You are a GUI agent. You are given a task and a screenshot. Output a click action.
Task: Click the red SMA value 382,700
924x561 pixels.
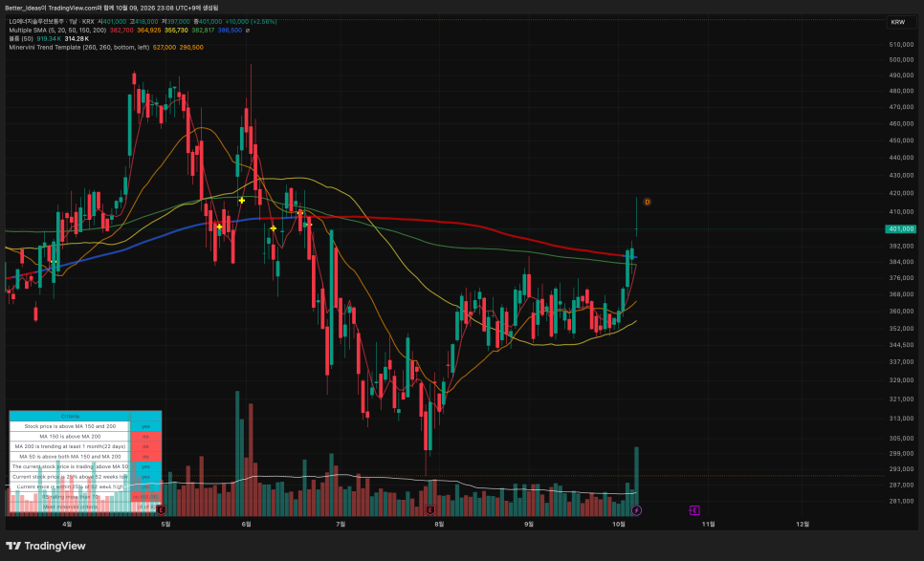pos(121,30)
